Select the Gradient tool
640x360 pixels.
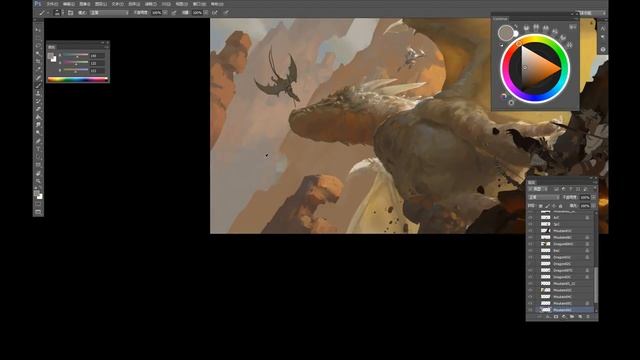pos(38,117)
